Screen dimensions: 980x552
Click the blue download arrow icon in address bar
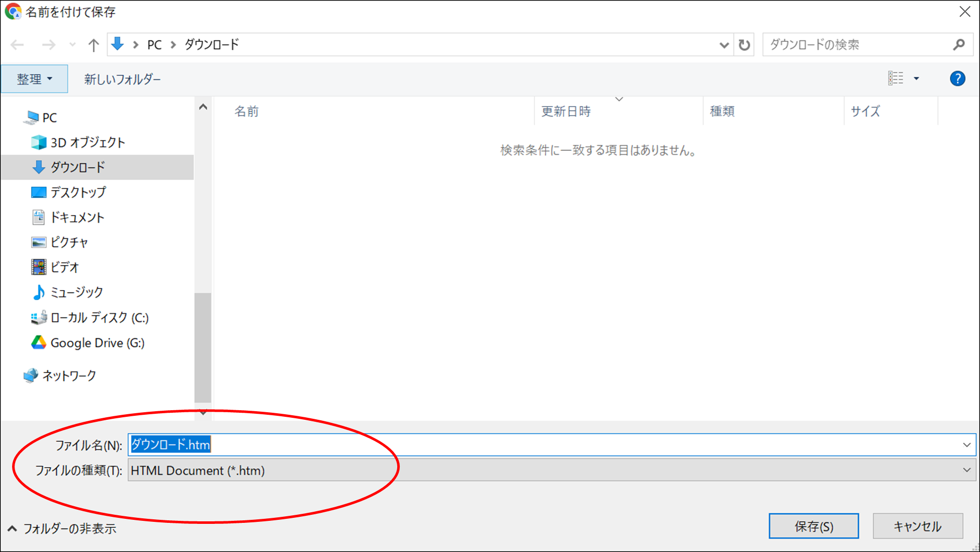click(x=118, y=44)
